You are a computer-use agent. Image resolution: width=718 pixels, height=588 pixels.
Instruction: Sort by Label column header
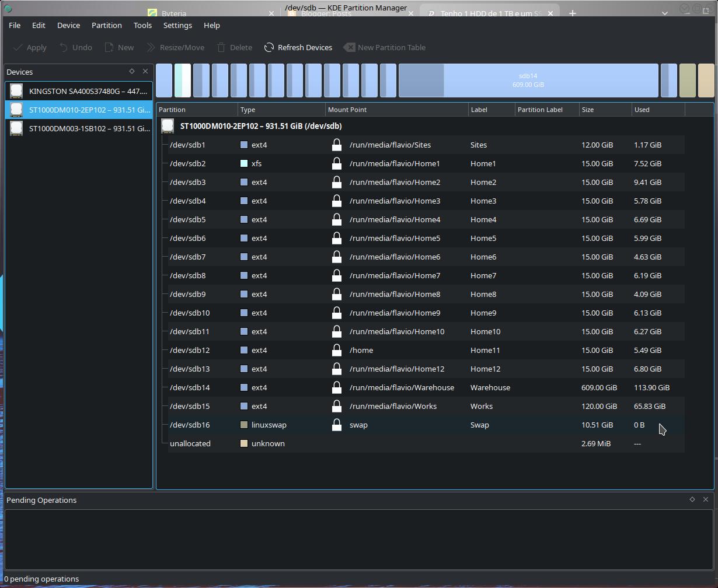coord(492,110)
